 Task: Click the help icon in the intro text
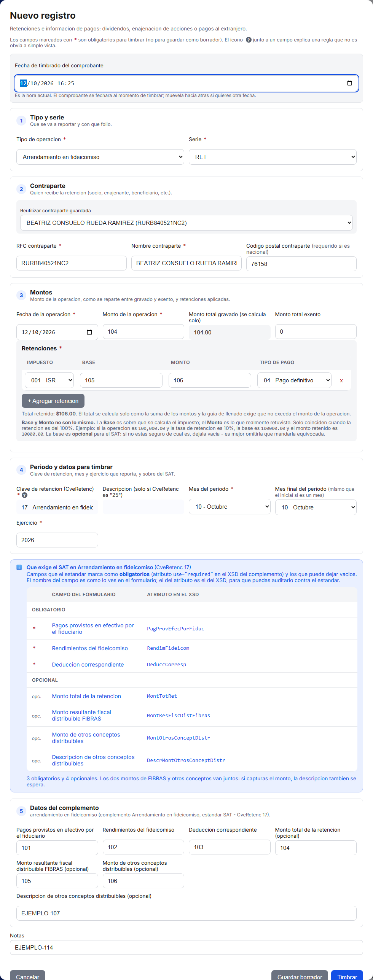tap(249, 40)
